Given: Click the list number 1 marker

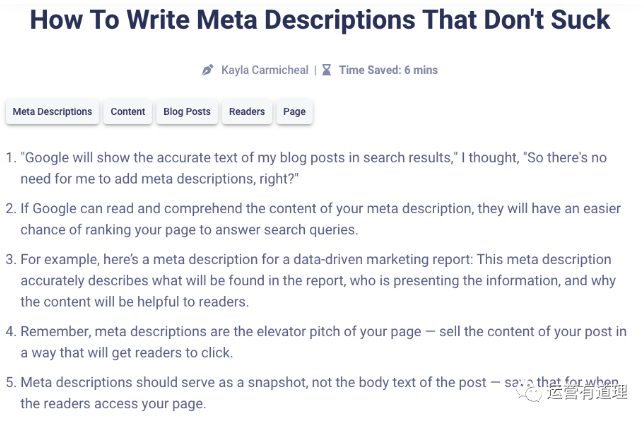Looking at the screenshot, I should (11, 158).
